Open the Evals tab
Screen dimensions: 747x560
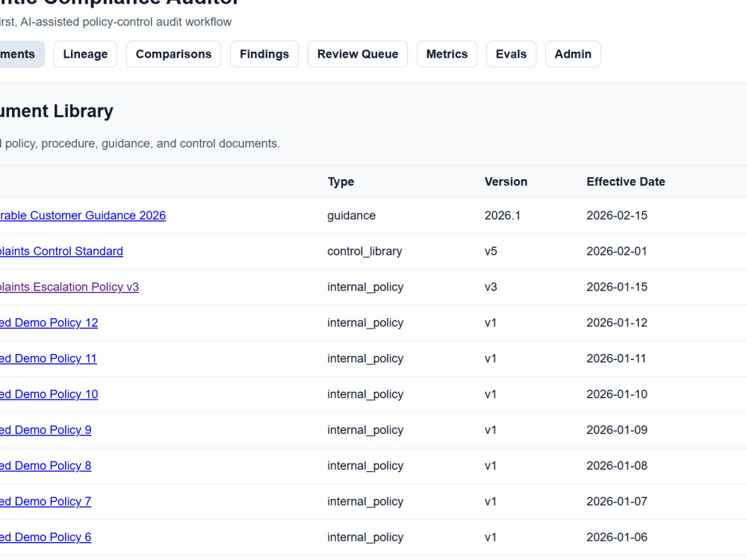pyautogui.click(x=511, y=55)
